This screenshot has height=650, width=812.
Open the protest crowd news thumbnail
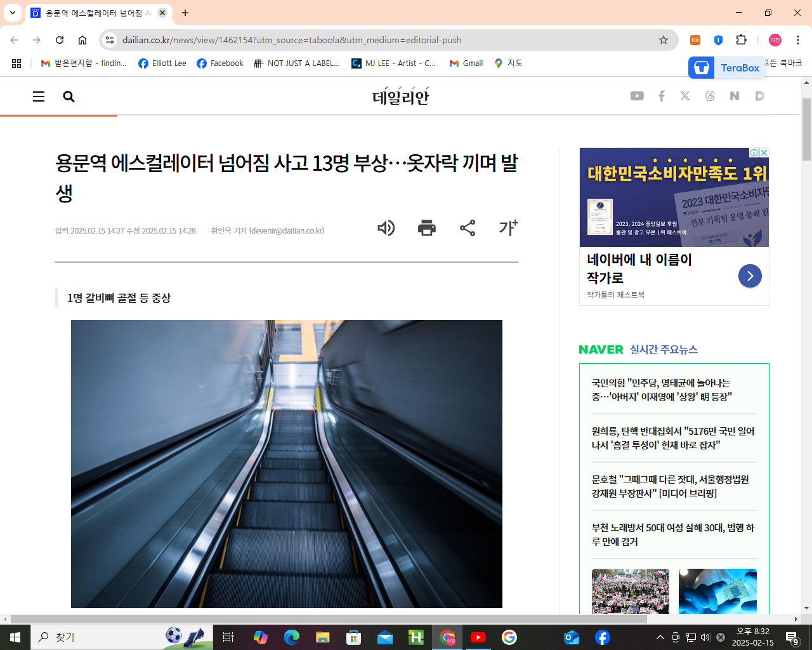tap(631, 591)
